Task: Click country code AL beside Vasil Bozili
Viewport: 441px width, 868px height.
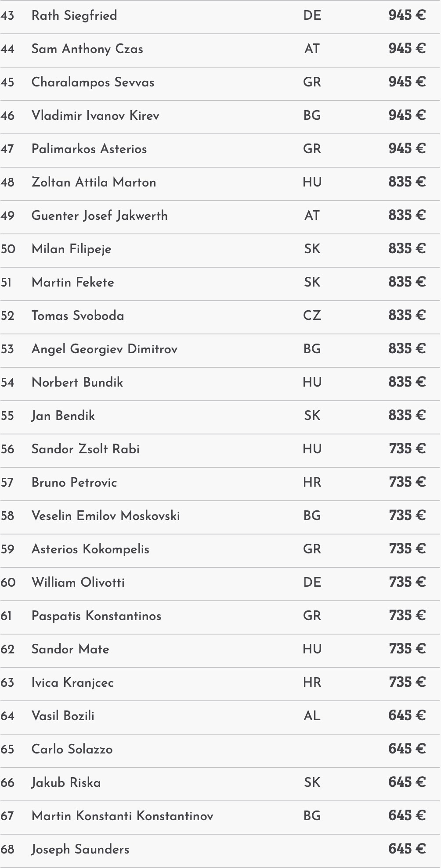Action: point(312,716)
